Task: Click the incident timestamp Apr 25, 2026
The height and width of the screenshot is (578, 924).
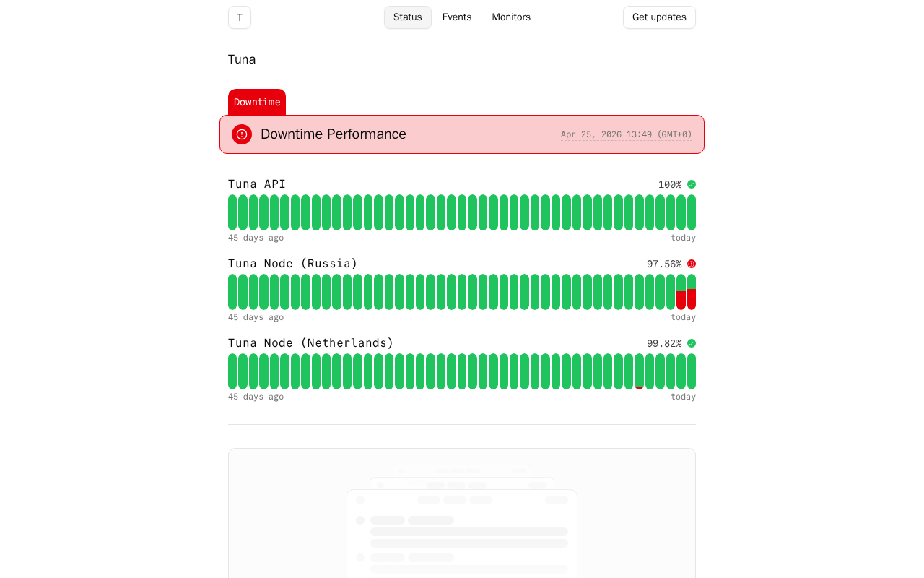Action: [626, 134]
